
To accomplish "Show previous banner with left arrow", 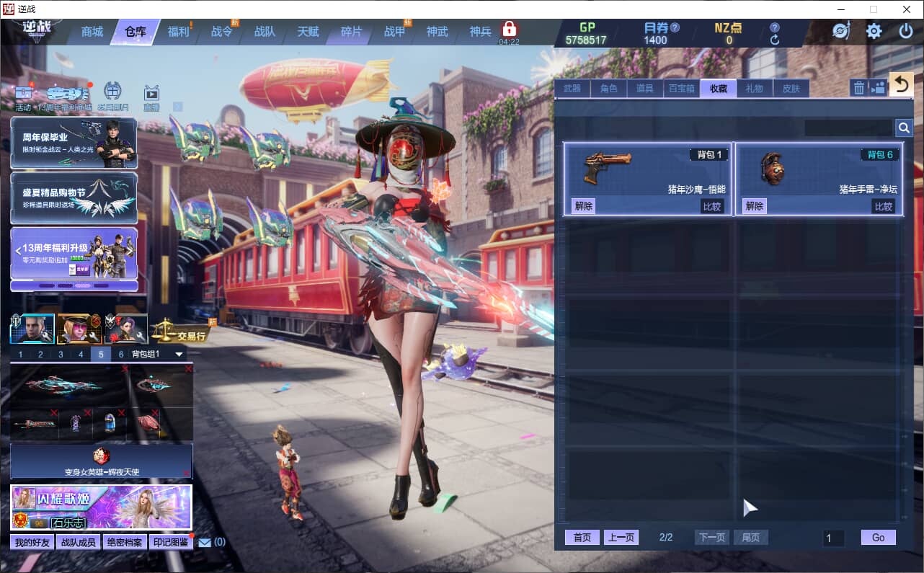I will (x=18, y=251).
